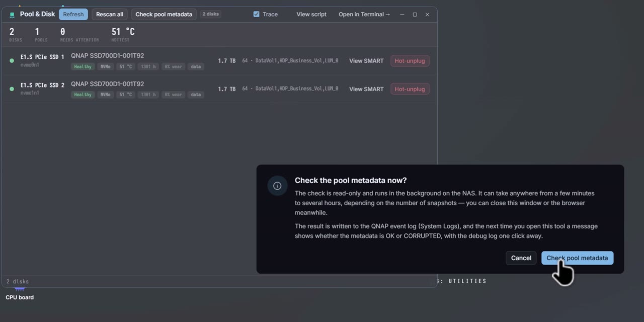Click the Healthy tag on SSD 2 row
The width and height of the screenshot is (644, 322).
point(83,95)
